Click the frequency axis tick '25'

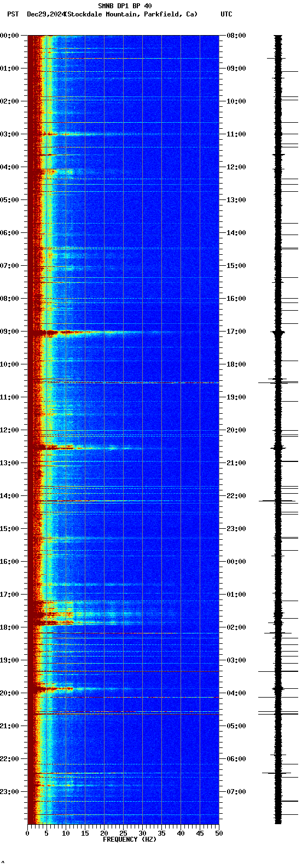tap(123, 833)
